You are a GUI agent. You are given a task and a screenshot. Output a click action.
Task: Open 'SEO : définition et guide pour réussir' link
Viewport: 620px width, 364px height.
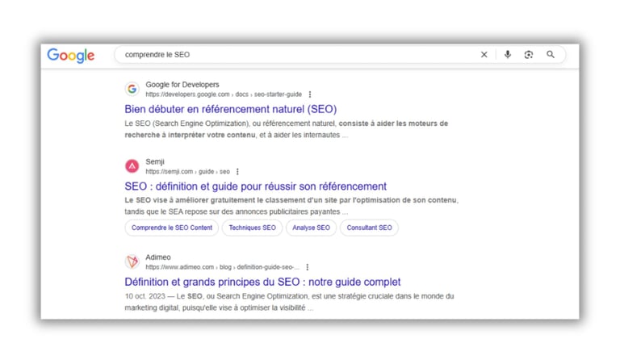click(x=255, y=186)
